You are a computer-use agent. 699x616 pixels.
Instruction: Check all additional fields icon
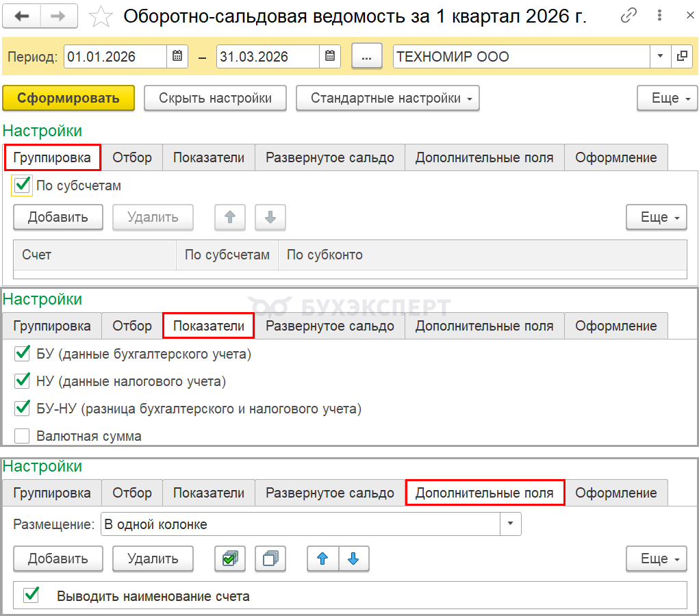coord(229,559)
